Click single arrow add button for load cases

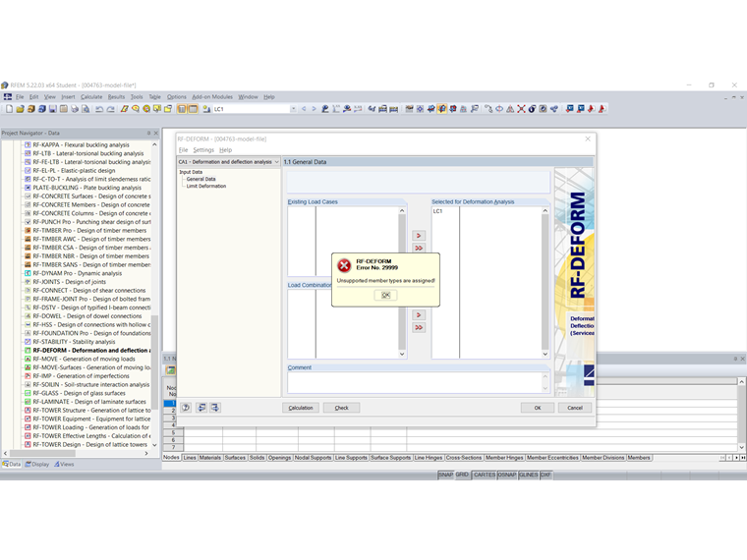[x=419, y=235]
